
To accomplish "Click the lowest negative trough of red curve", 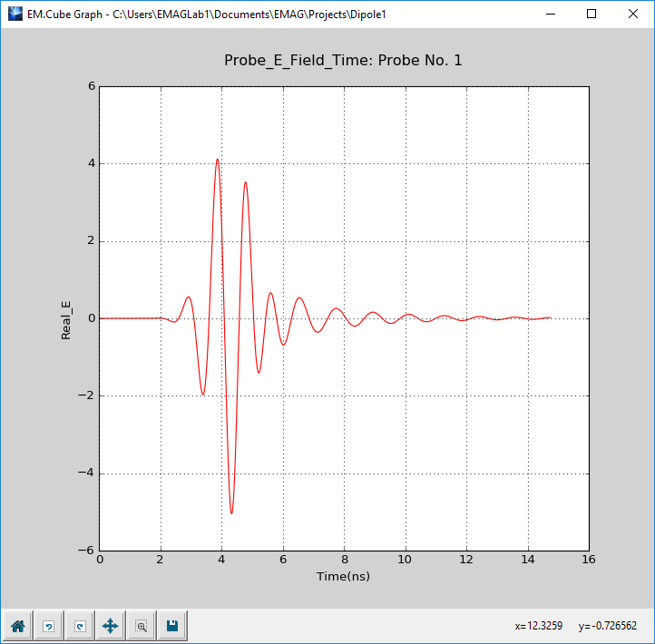I will [231, 512].
